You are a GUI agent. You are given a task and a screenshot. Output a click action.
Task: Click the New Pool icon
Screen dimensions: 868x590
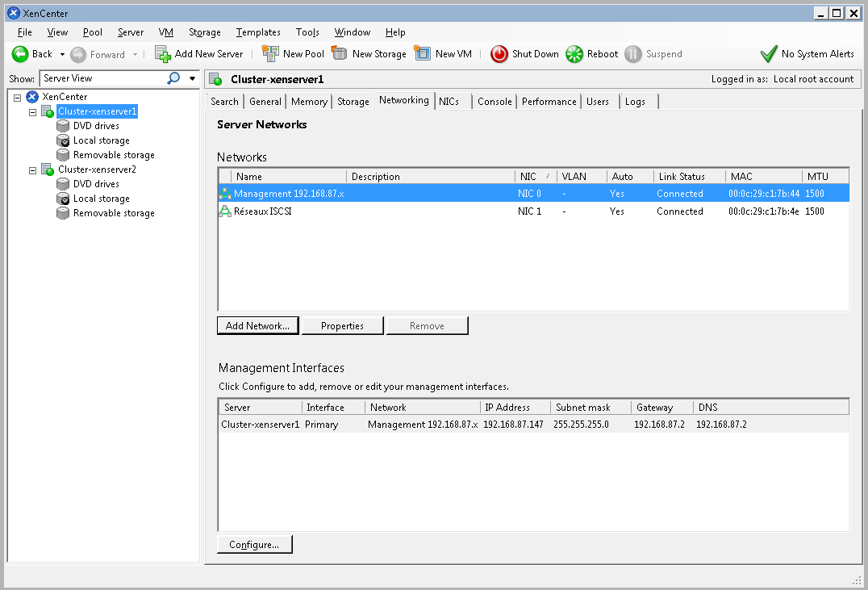point(270,54)
